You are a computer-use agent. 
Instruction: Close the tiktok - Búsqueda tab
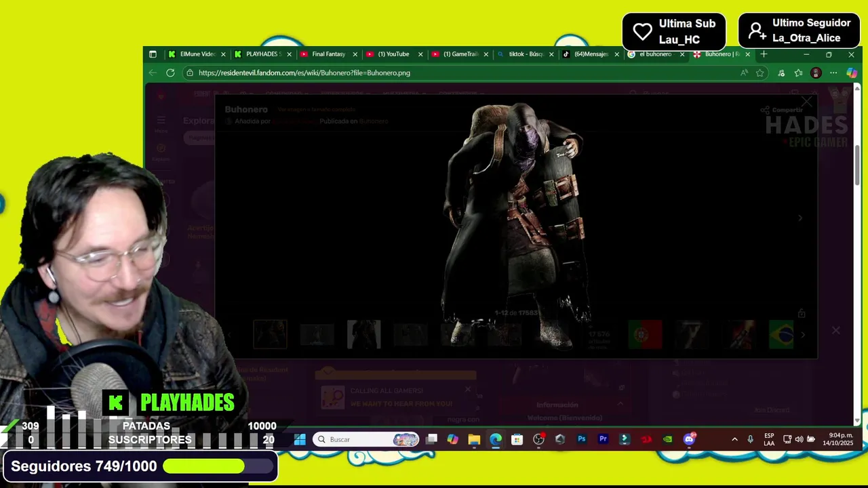coord(551,54)
